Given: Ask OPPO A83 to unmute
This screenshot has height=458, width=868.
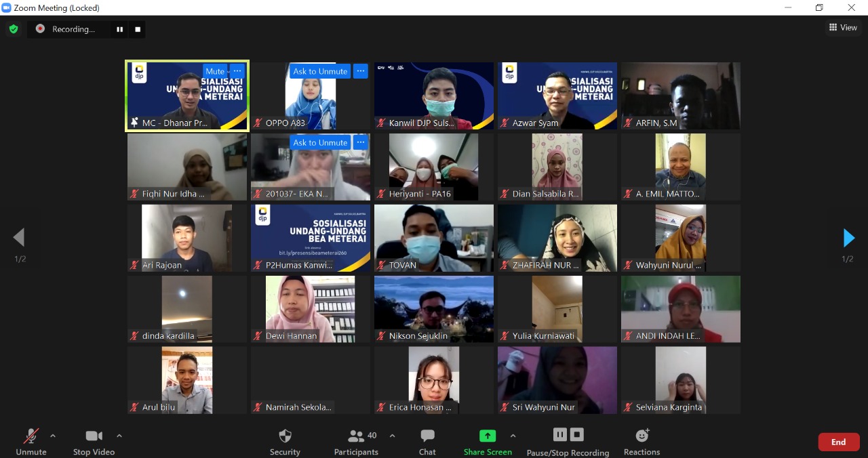Looking at the screenshot, I should click(320, 71).
